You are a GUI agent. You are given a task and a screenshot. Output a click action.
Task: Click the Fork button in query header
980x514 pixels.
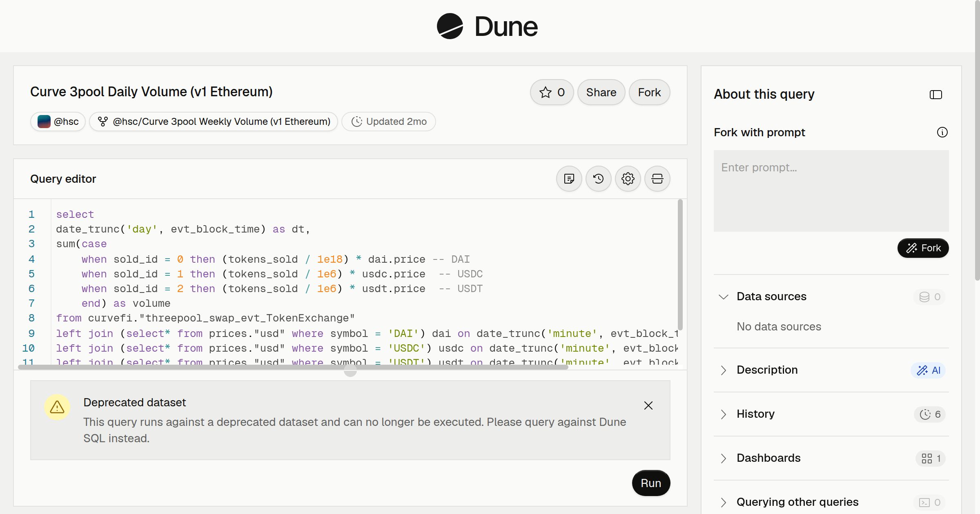coord(649,92)
